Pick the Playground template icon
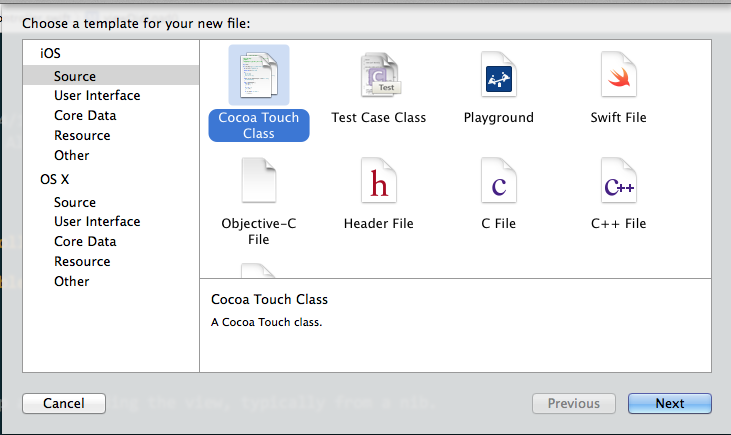This screenshot has height=435, width=731. [x=498, y=75]
